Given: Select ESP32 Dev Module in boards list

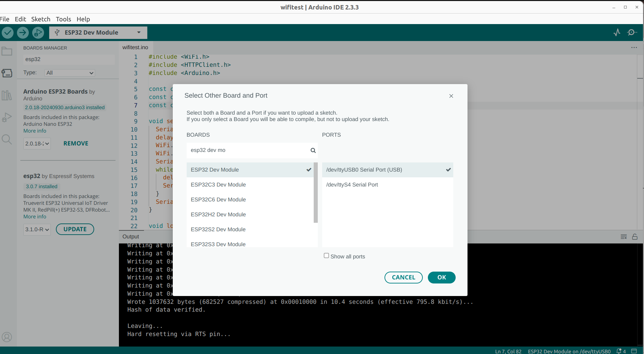Looking at the screenshot, I should [250, 170].
